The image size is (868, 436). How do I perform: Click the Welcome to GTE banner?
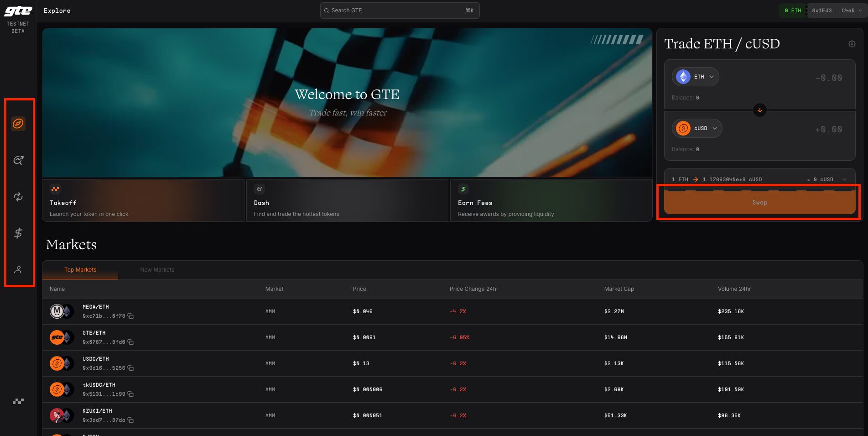[x=347, y=103]
